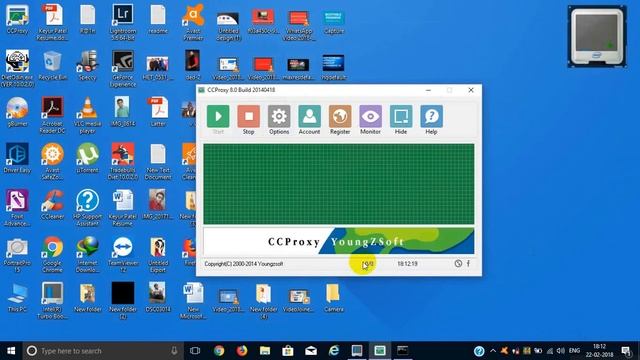The height and width of the screenshot is (360, 640).
Task: Click the HP Support tray icon
Action: tap(479, 351)
